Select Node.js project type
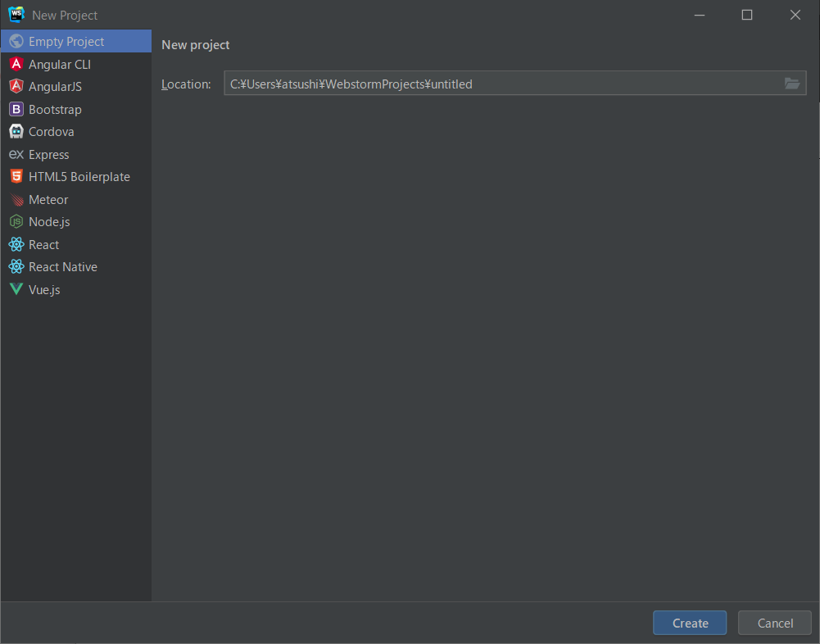 click(x=76, y=222)
